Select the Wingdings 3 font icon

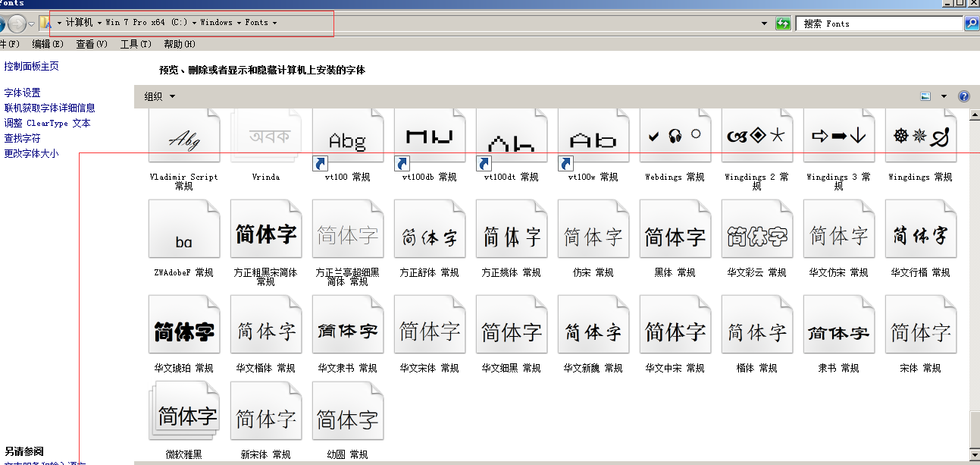point(838,137)
